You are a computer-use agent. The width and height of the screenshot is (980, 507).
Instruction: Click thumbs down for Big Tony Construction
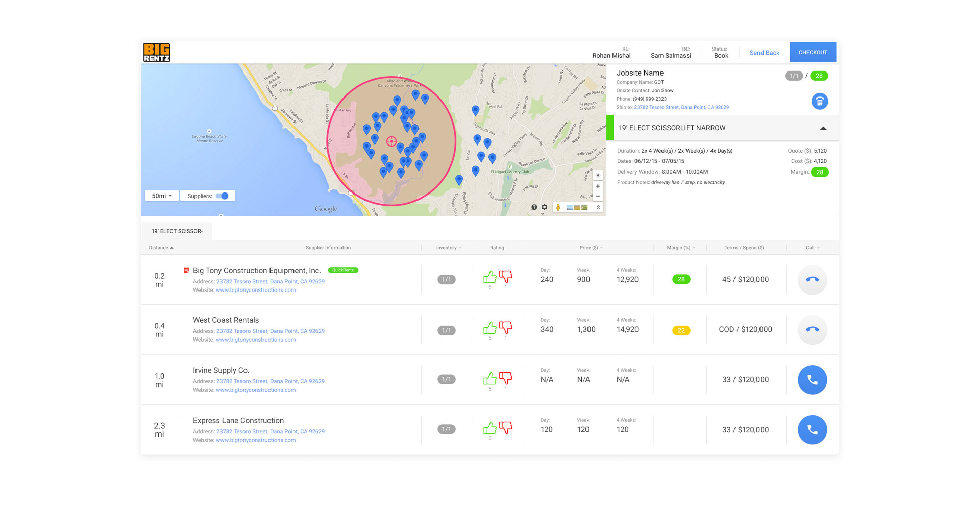506,277
